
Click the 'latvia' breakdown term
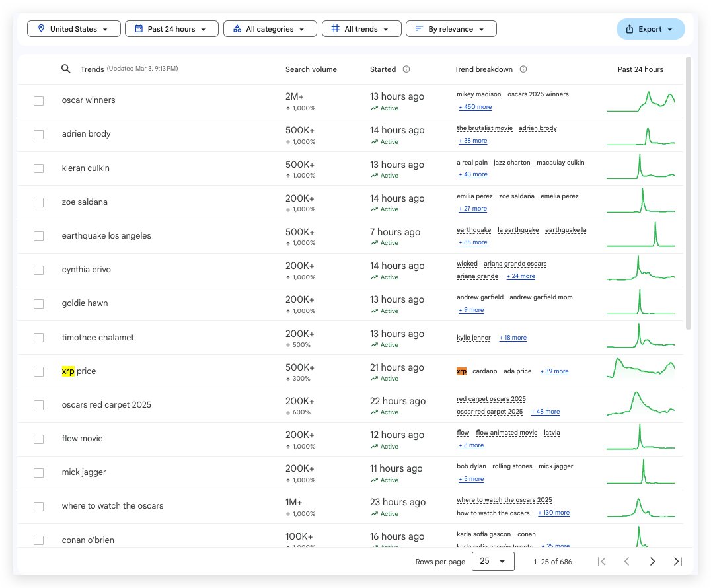tap(552, 433)
